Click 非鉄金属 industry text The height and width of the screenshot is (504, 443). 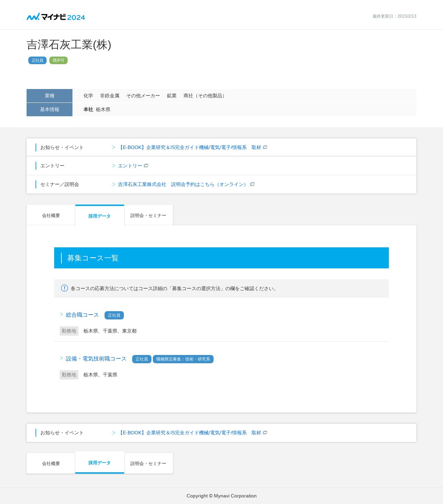(110, 96)
